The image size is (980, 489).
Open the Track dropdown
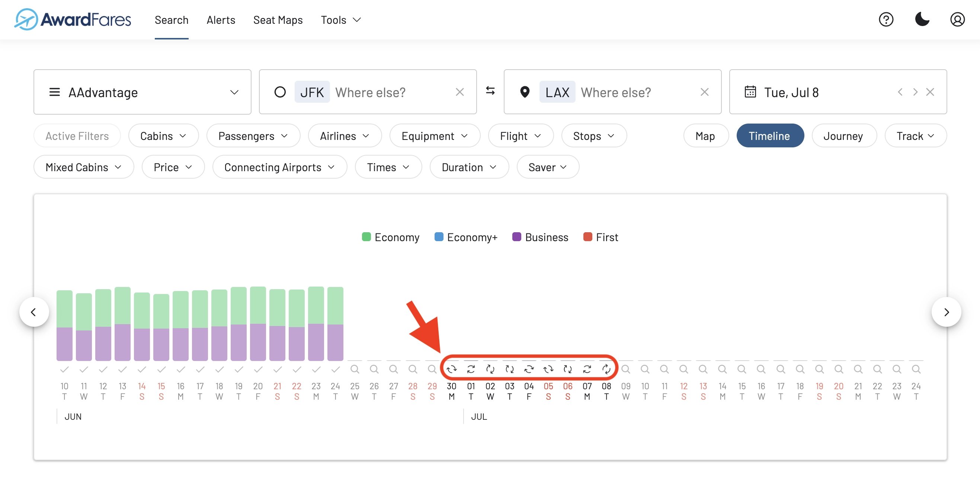pyautogui.click(x=915, y=136)
